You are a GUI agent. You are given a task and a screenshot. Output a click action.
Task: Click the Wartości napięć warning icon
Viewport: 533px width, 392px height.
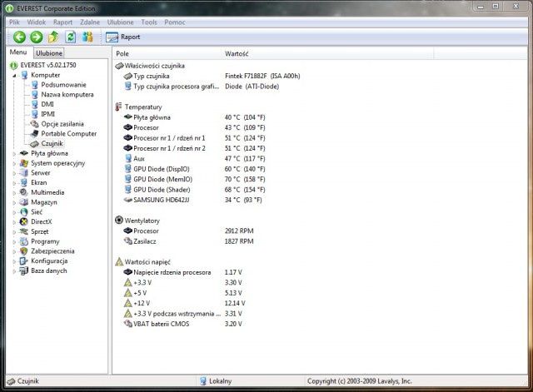[119, 262]
